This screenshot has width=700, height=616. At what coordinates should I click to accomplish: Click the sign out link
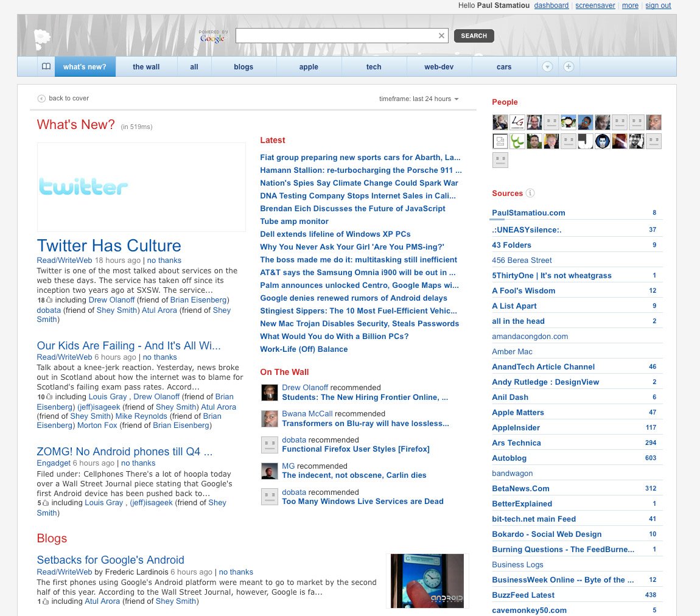[x=658, y=5]
